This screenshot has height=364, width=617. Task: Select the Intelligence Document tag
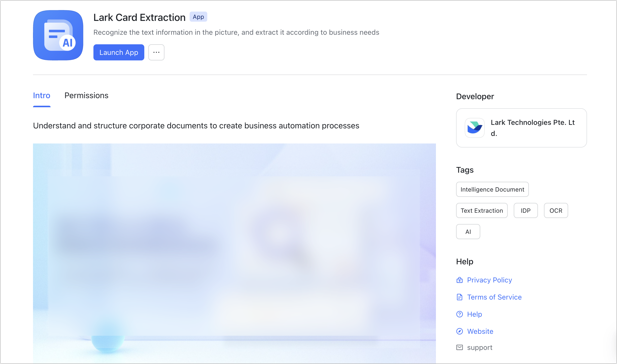[x=492, y=189]
